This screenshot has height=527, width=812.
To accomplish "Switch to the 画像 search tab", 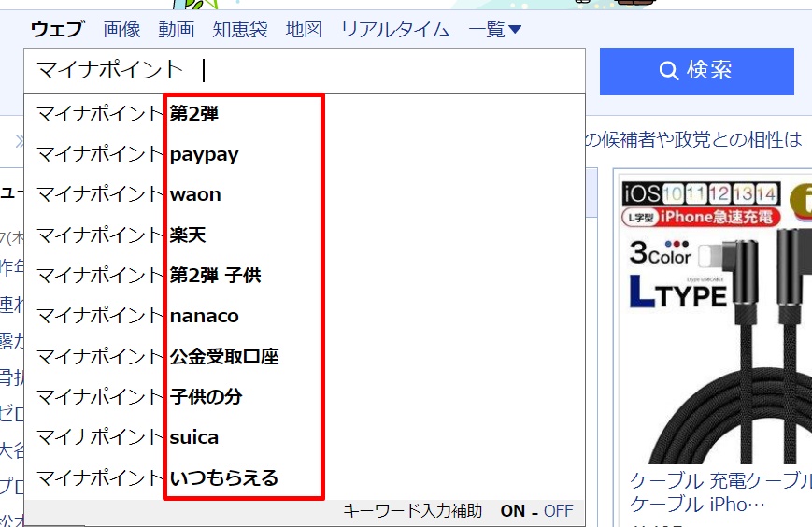I will tap(121, 29).
